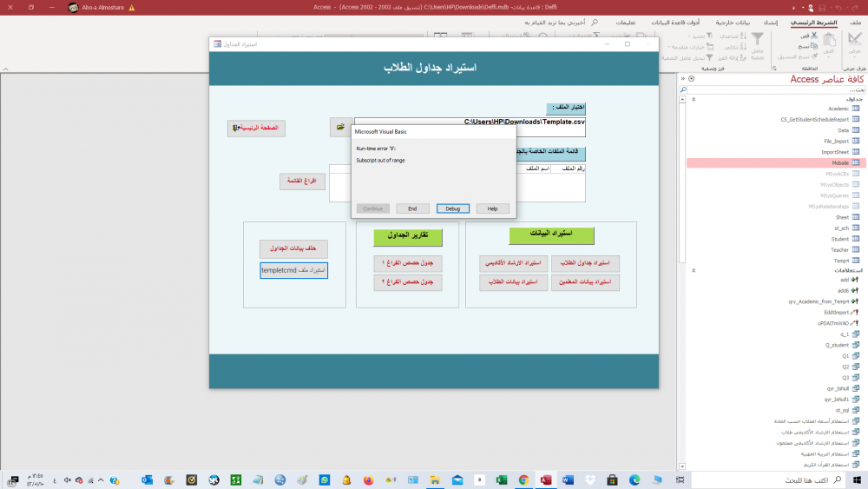Screen dimensions: 868x489
Task: Select the st_sql query icon
Action: click(x=856, y=410)
